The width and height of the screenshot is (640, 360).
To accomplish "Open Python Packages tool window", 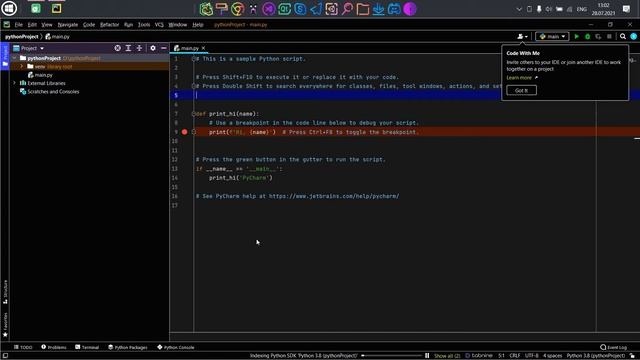I will tap(127, 347).
